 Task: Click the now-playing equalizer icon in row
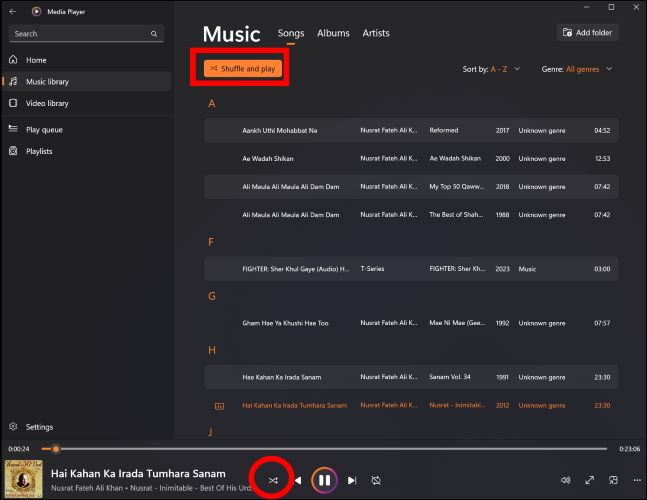(x=220, y=406)
